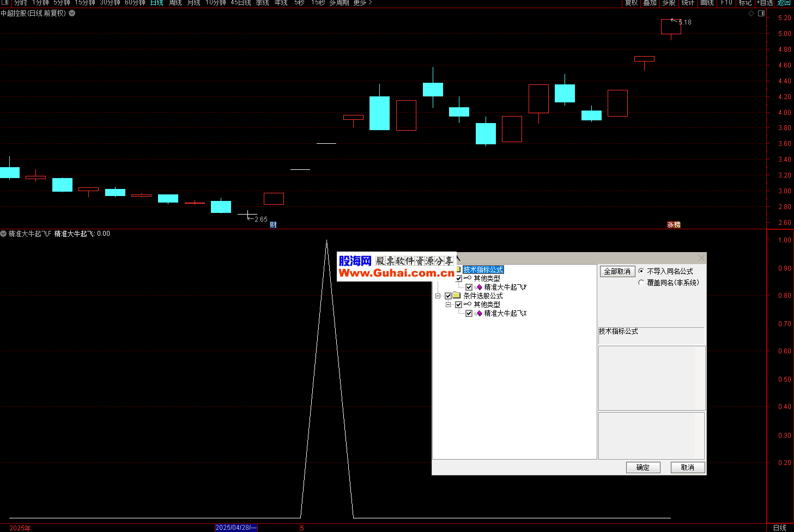Switch to the 年线 period tab

tap(281, 3)
